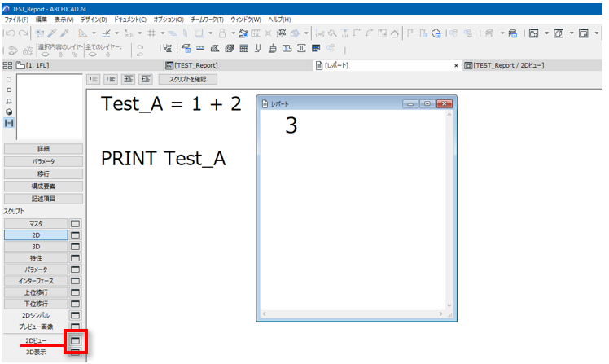Open the ファイル(F) menu

tap(16, 20)
